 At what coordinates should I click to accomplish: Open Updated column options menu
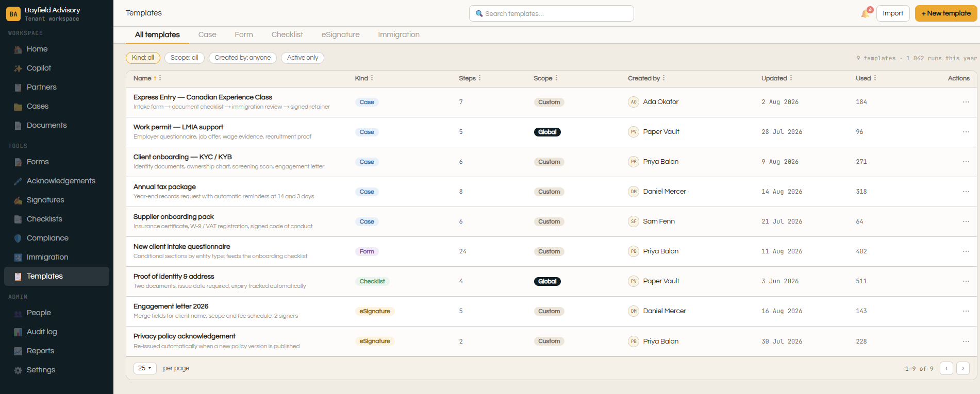[x=791, y=78]
